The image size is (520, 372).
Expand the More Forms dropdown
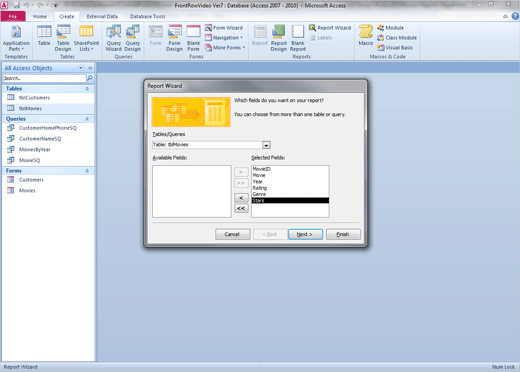225,48
